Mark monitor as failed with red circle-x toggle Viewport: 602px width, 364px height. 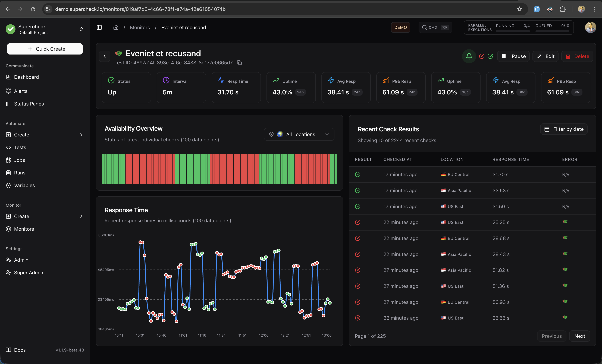coord(482,56)
